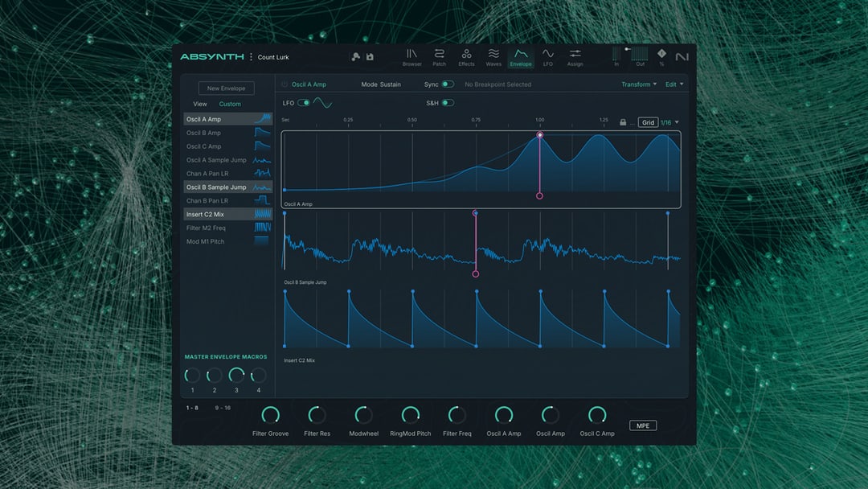Open the Assign page icon

pyautogui.click(x=575, y=55)
